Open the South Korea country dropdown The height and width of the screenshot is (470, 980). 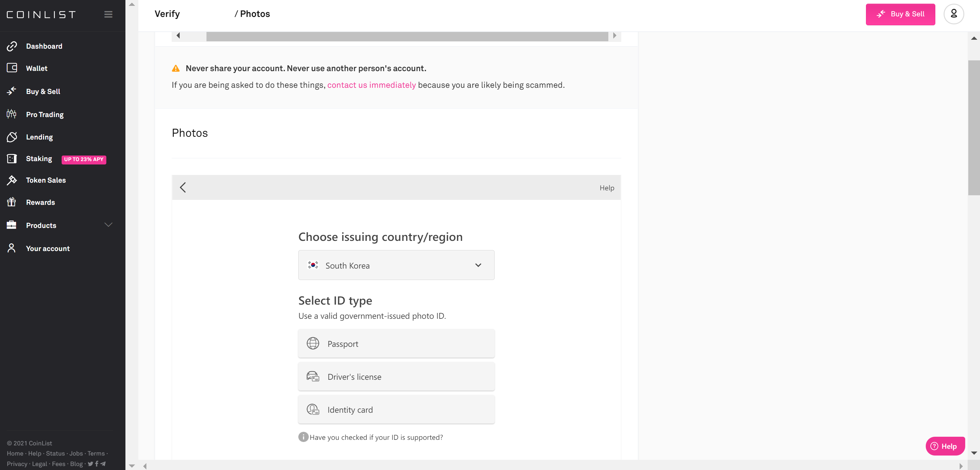point(396,265)
